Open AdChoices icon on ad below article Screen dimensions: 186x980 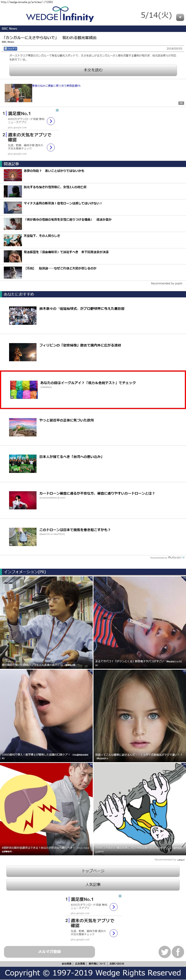pos(57,110)
